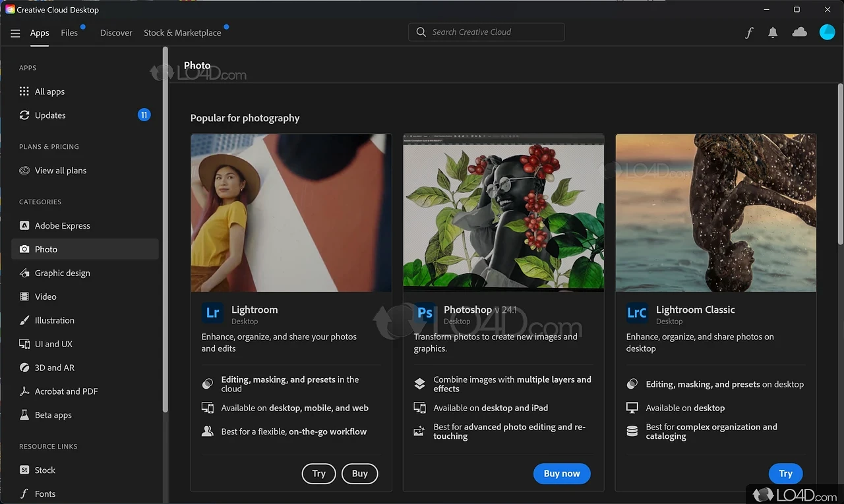Try Lightroom Classic
Image resolution: width=844 pixels, height=504 pixels.
[785, 474]
